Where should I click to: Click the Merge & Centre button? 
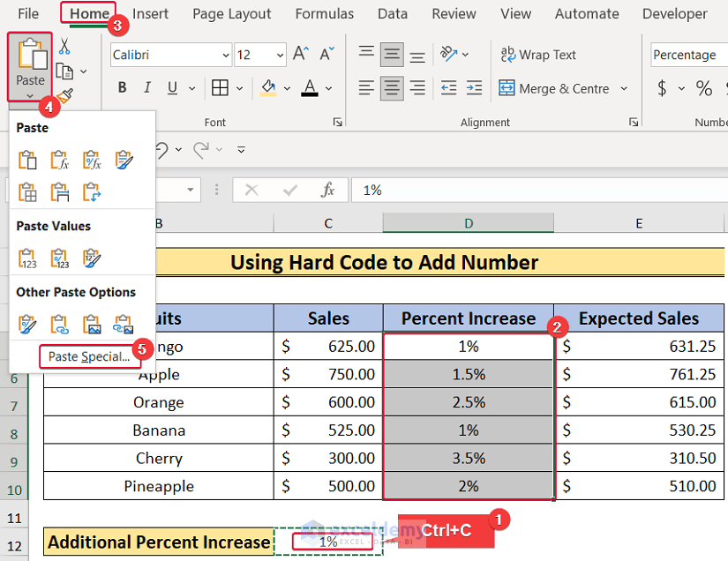point(553,88)
